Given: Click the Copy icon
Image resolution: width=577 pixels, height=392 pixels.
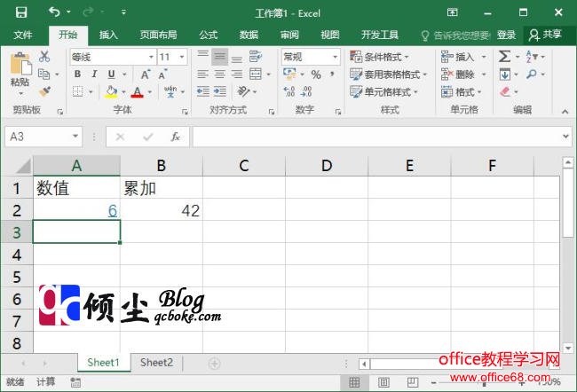Looking at the screenshot, I should tap(44, 74).
